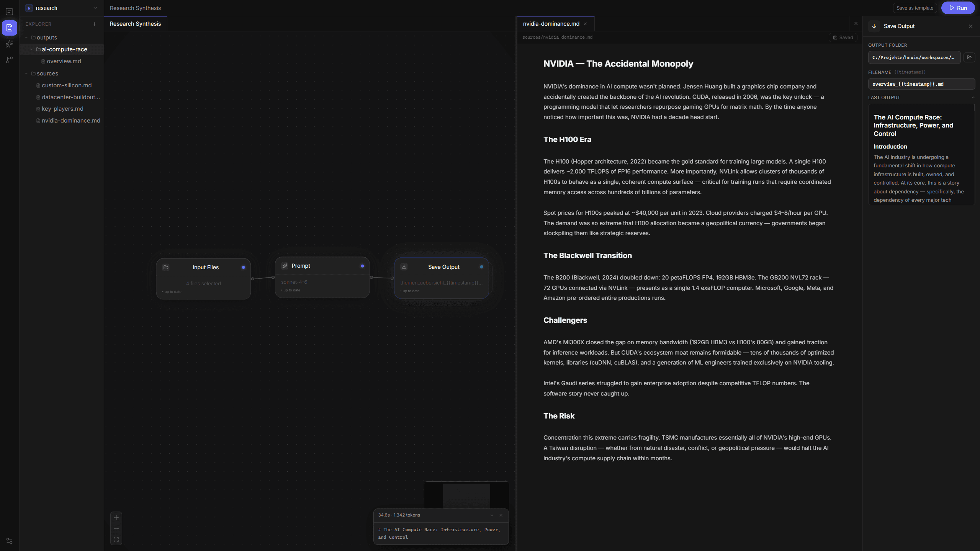The width and height of the screenshot is (980, 551).
Task: Click the Saved status indicator
Action: [x=843, y=37]
